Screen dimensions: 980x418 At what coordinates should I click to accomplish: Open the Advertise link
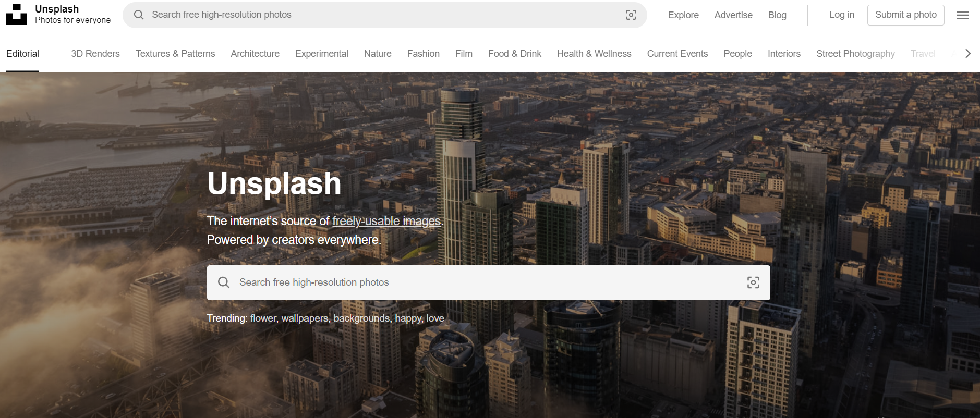point(733,15)
